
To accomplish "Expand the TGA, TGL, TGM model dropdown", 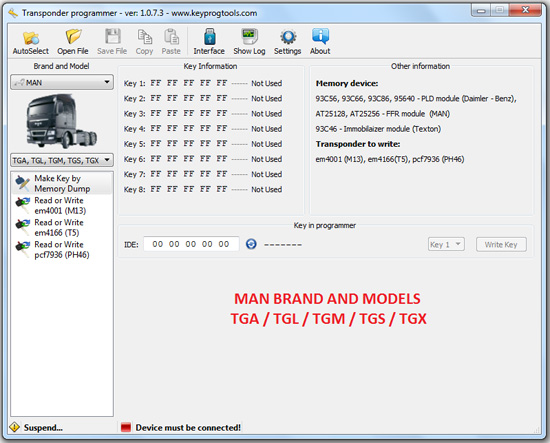I will (62, 160).
